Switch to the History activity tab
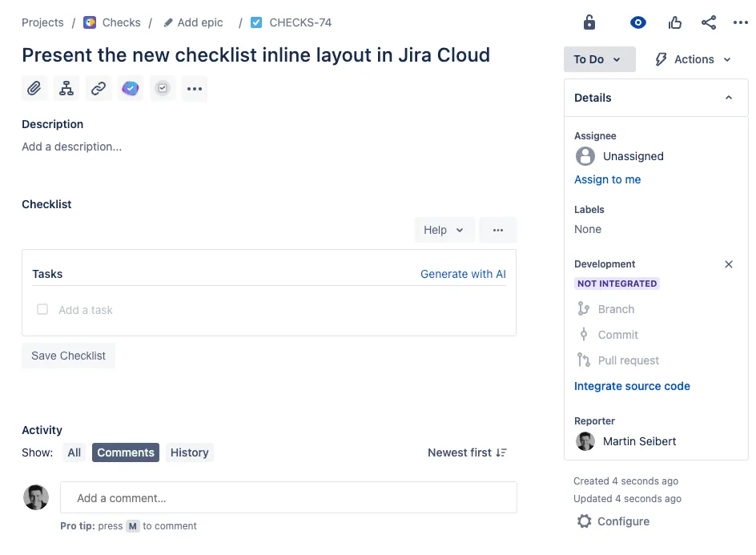756x555 pixels. tap(190, 452)
